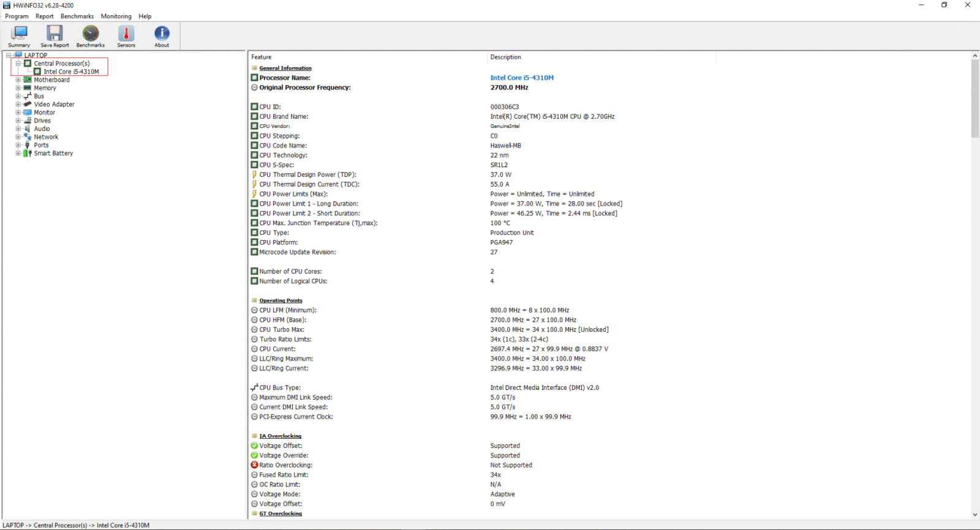Expand the Motherboard tree node
The width and height of the screenshot is (980, 530).
click(18, 80)
